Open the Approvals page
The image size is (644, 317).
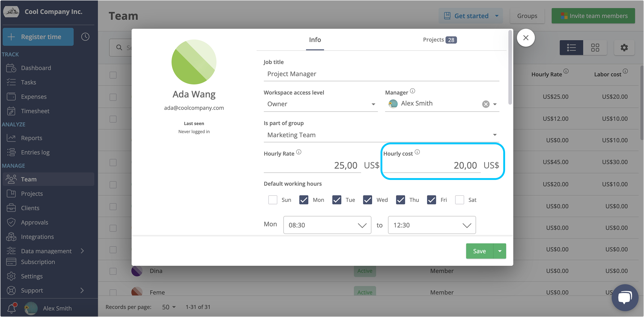pyautogui.click(x=34, y=222)
